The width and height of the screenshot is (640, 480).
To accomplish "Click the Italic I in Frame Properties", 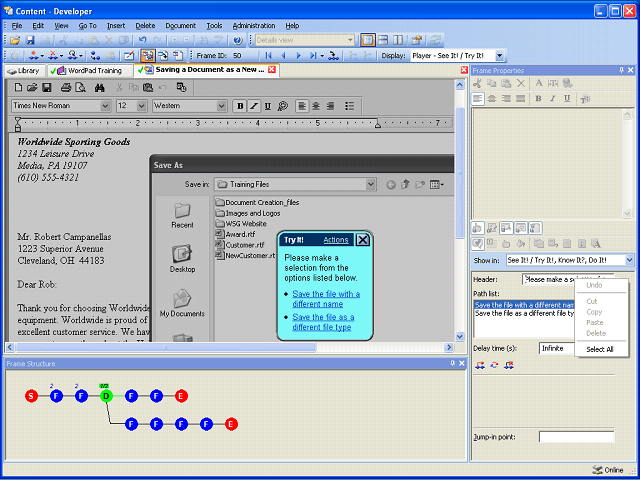I will coord(553,98).
